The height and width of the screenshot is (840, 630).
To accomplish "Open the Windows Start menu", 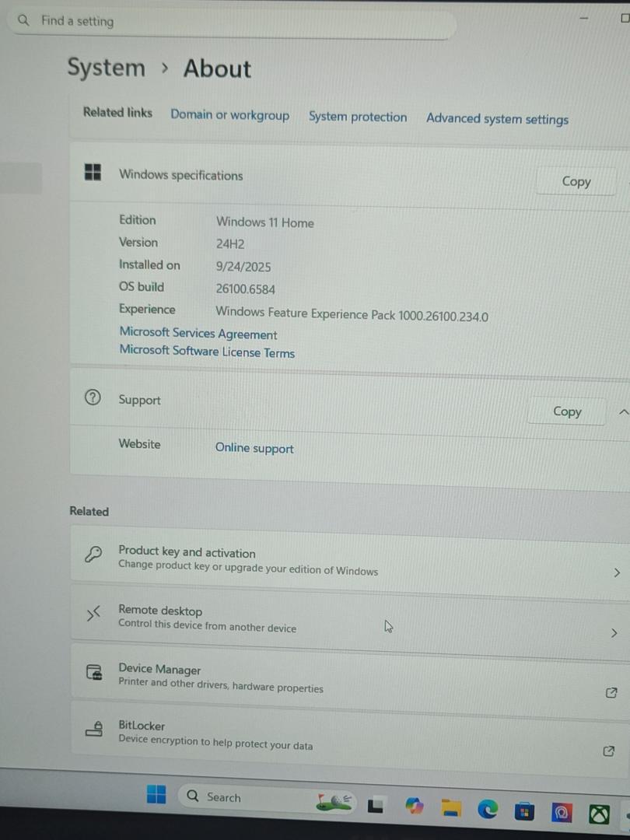I will (156, 794).
